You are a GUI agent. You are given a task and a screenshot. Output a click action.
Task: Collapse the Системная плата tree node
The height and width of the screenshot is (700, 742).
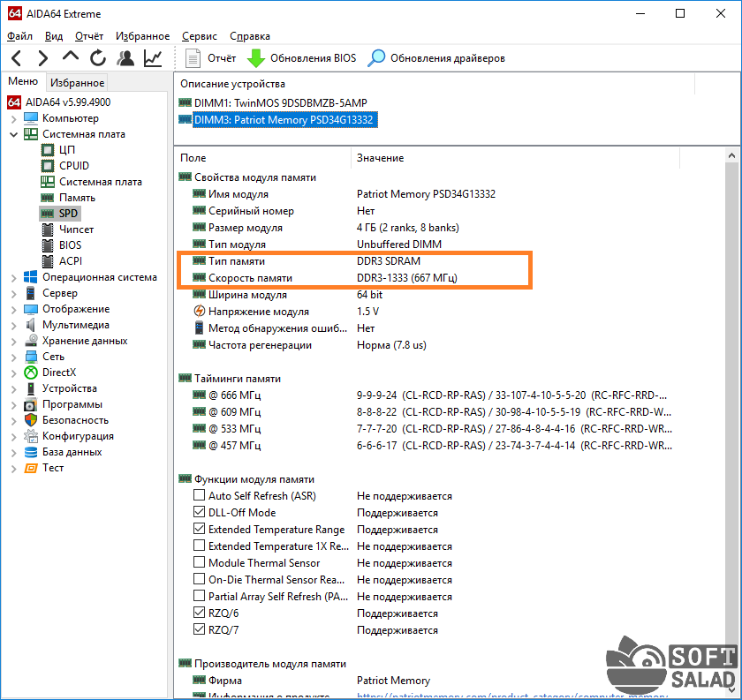coord(13,134)
